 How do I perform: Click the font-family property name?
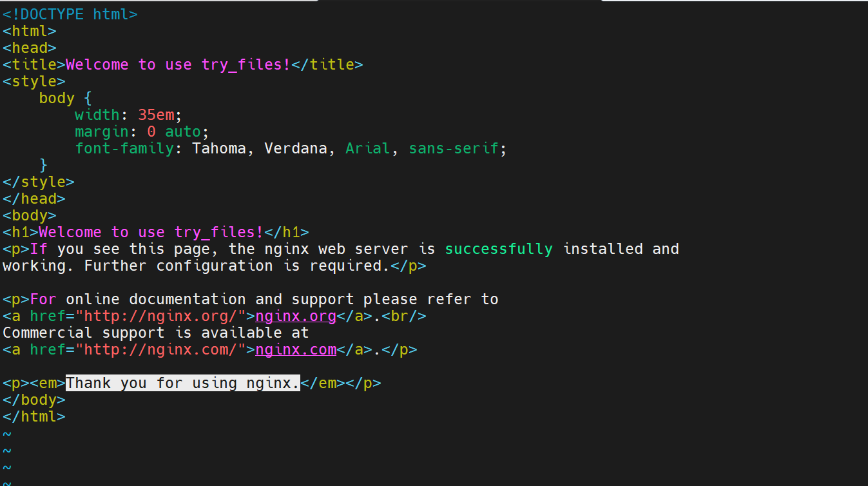click(124, 148)
